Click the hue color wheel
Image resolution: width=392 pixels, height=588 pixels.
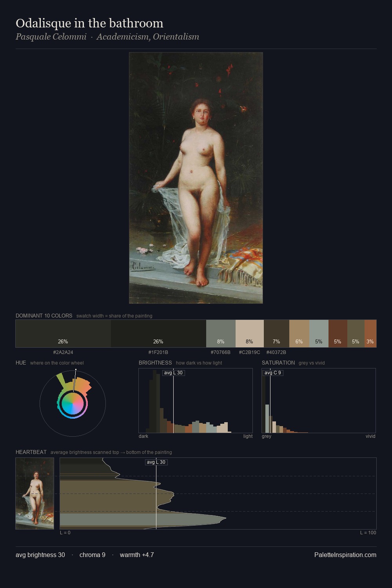73,403
